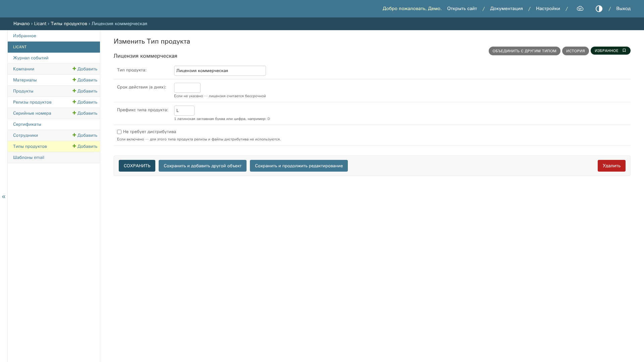Open Настройки in the header
This screenshot has height=362, width=644.
548,9
